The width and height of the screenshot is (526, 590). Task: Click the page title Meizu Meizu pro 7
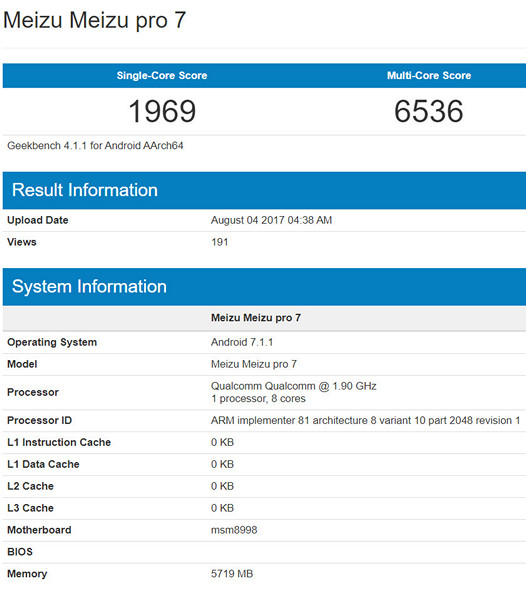[94, 20]
